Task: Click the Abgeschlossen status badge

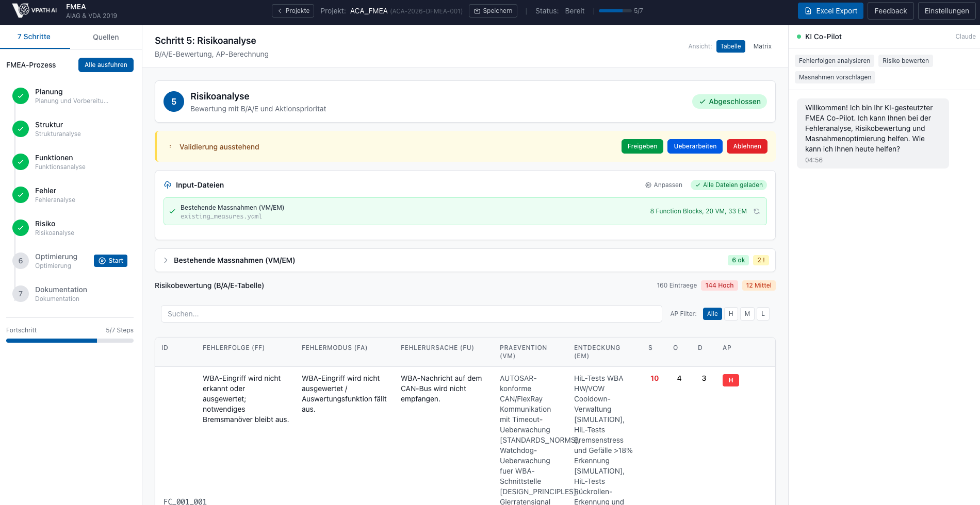Action: tap(729, 102)
